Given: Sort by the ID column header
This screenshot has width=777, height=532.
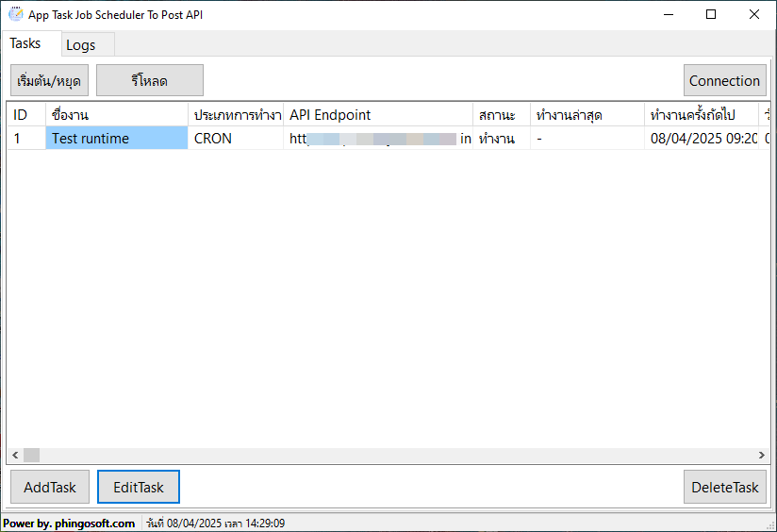Looking at the screenshot, I should (x=26, y=115).
